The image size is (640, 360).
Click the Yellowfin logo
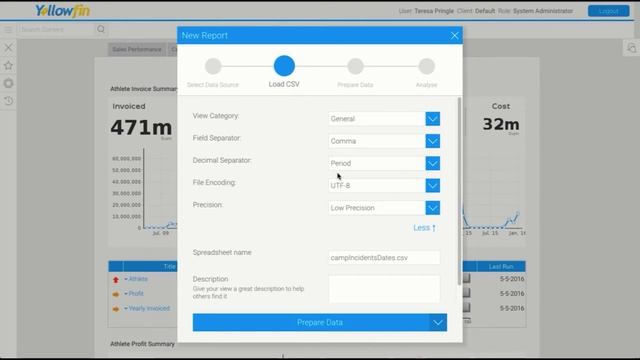click(62, 11)
